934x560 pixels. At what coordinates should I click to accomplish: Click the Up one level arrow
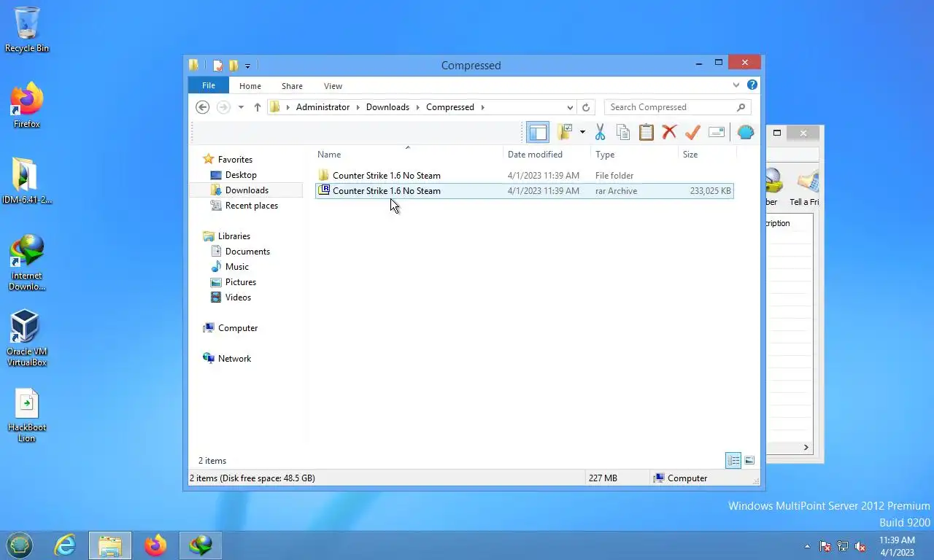tap(257, 107)
